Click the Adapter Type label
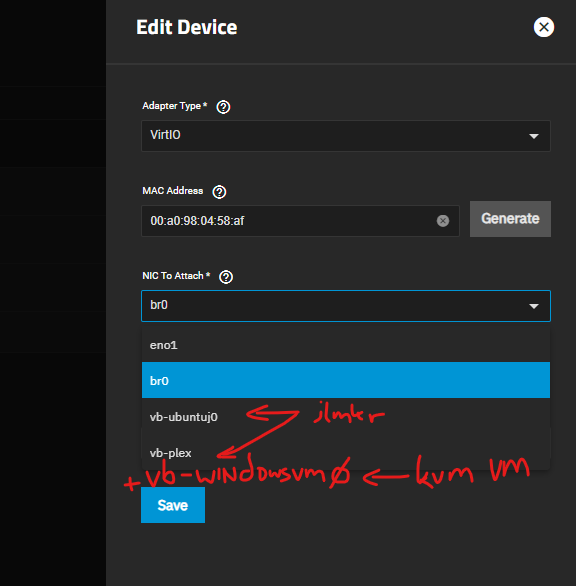The image size is (576, 586). (175, 106)
